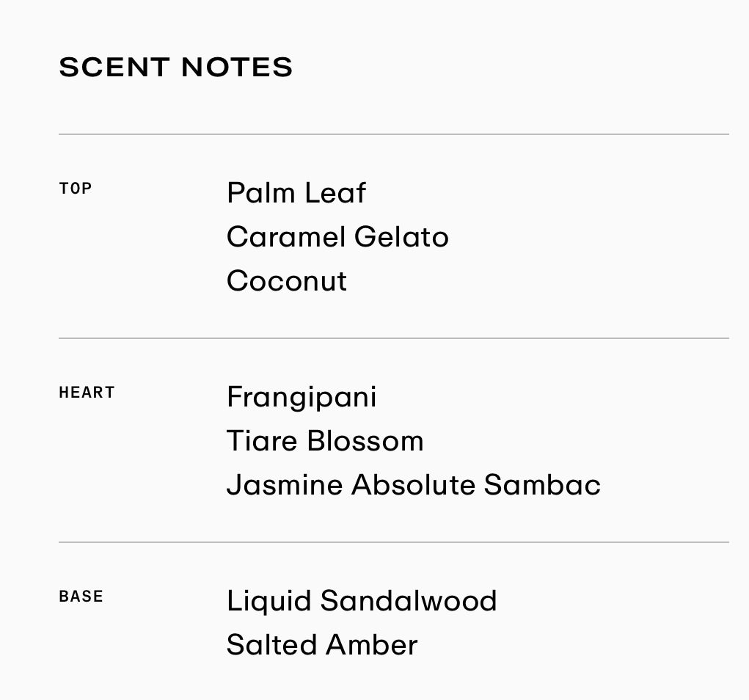Click the word Gelato
This screenshot has width=749, height=700.
(401, 237)
